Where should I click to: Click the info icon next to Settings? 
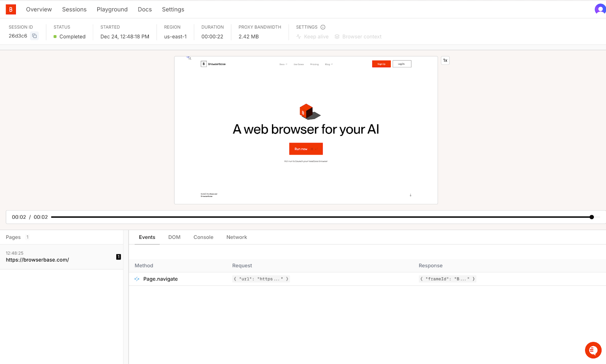tap(323, 27)
